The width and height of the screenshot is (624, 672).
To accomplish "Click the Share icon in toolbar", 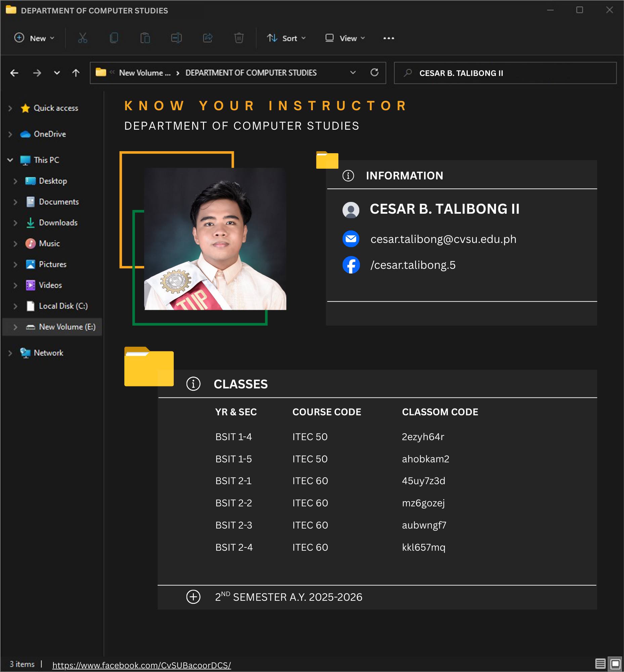I will 208,38.
